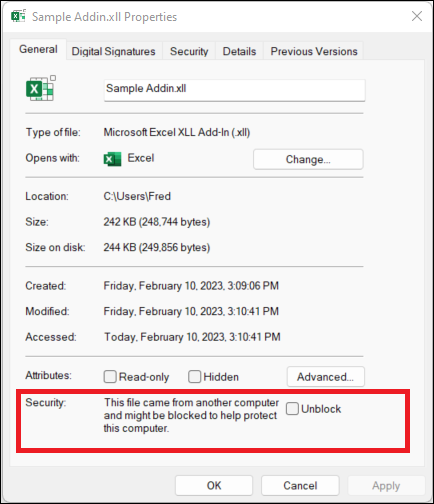434x504 pixels.
Task: Tick the Read-only checkbox
Action: (x=110, y=377)
